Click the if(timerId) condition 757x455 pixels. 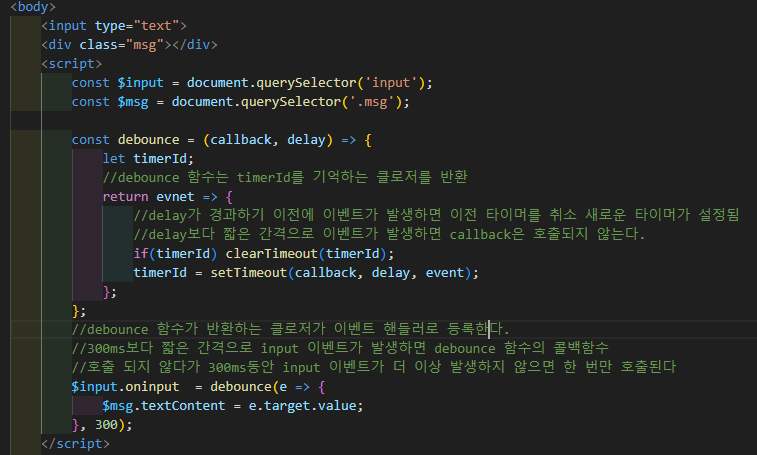coord(175,254)
